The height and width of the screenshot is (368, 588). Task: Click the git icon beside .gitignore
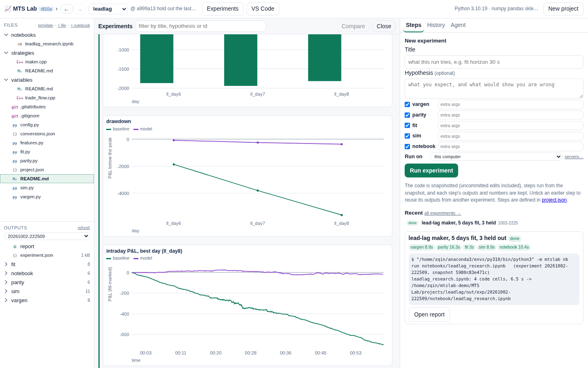click(15, 116)
